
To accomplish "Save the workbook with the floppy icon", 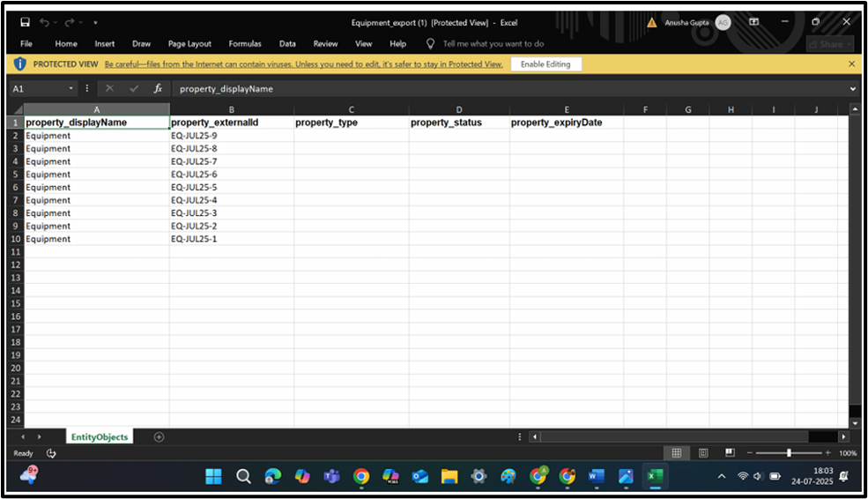I will [x=25, y=22].
